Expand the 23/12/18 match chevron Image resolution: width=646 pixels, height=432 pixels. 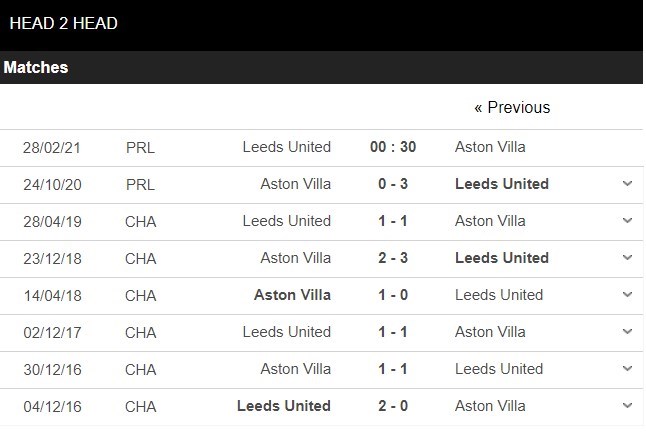[627, 258]
